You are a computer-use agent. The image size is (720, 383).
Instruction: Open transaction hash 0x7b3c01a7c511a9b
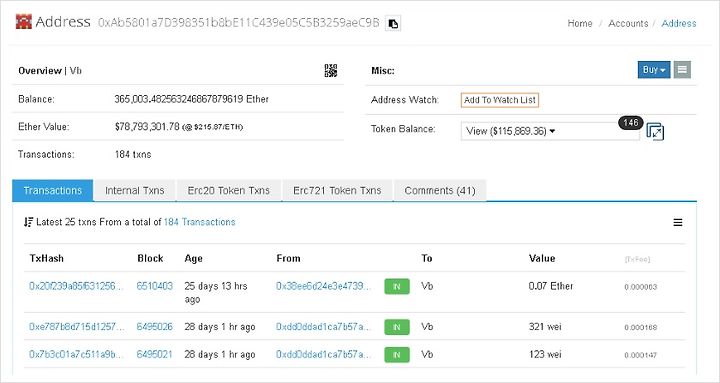pos(76,355)
